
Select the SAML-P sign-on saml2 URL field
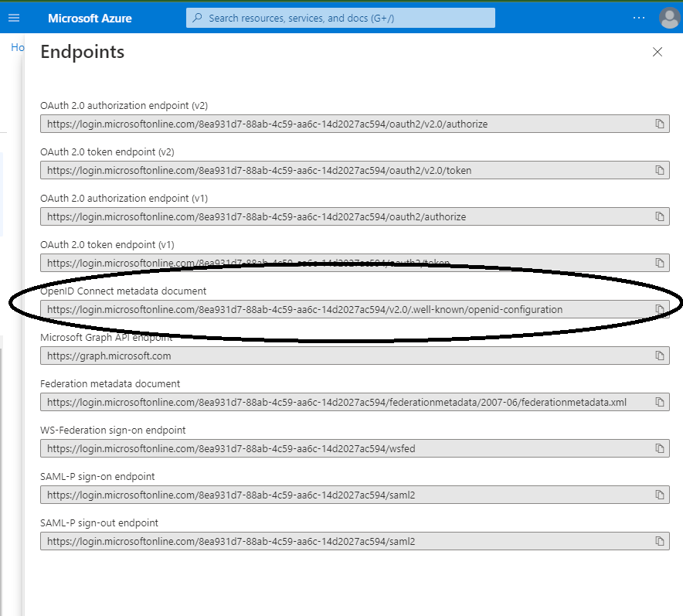pos(355,495)
